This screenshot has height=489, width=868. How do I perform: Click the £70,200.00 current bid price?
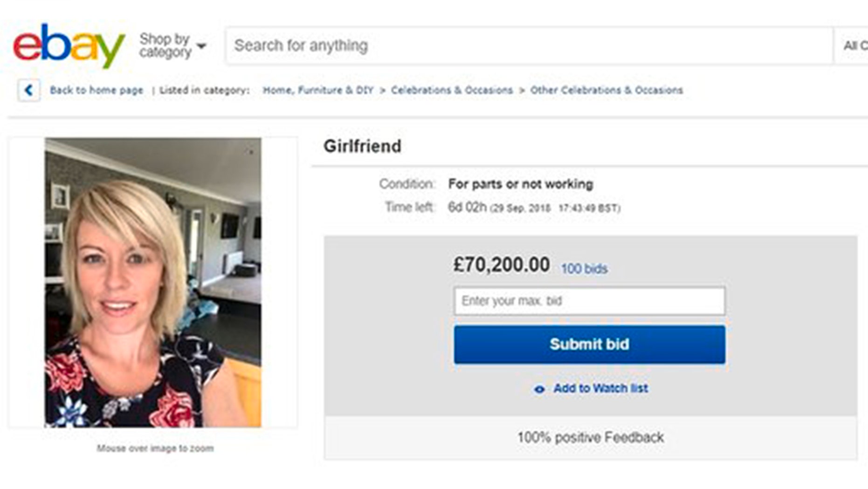pos(502,265)
